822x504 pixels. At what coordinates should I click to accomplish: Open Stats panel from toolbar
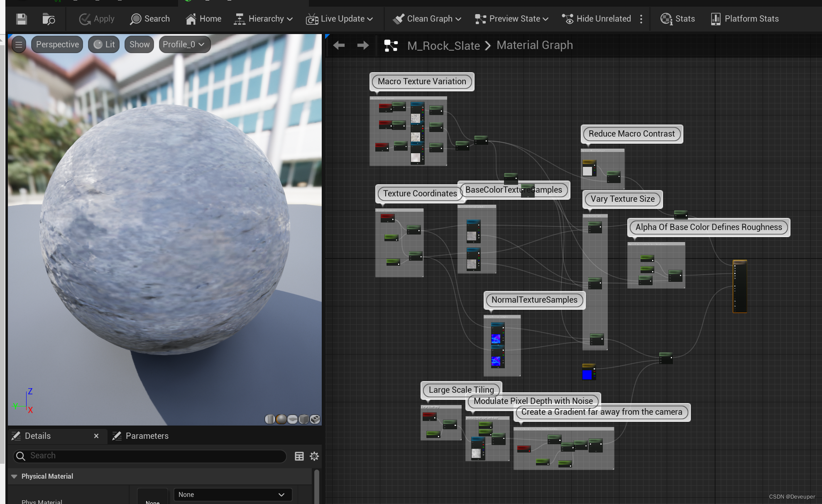click(678, 19)
